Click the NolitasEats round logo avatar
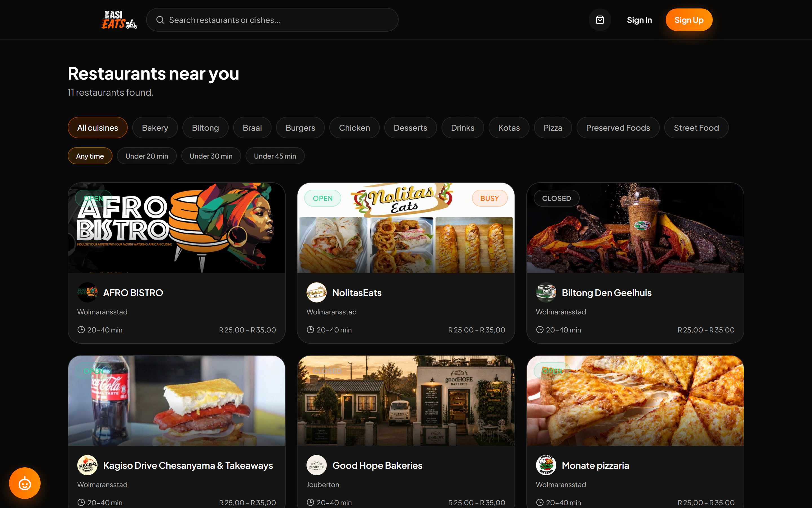The width and height of the screenshot is (812, 508). (x=316, y=292)
